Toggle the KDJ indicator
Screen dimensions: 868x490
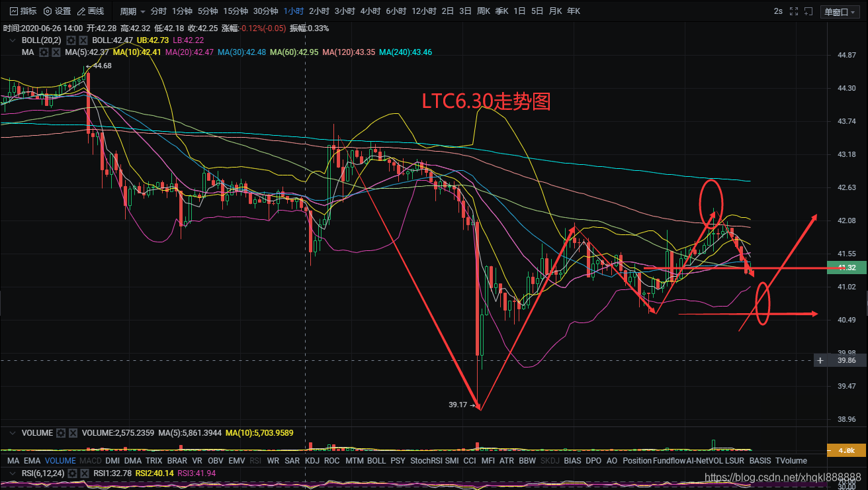click(x=312, y=461)
